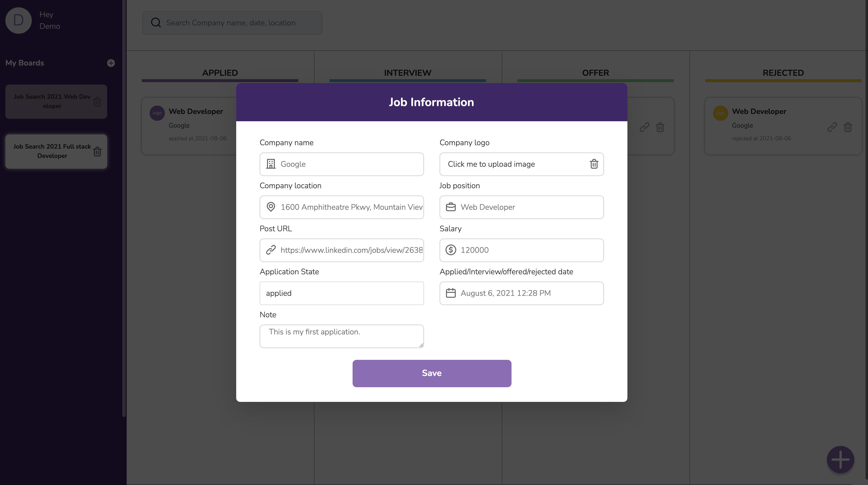Click the D avatar in the sidebar
Image resolution: width=868 pixels, height=485 pixels.
tap(18, 20)
